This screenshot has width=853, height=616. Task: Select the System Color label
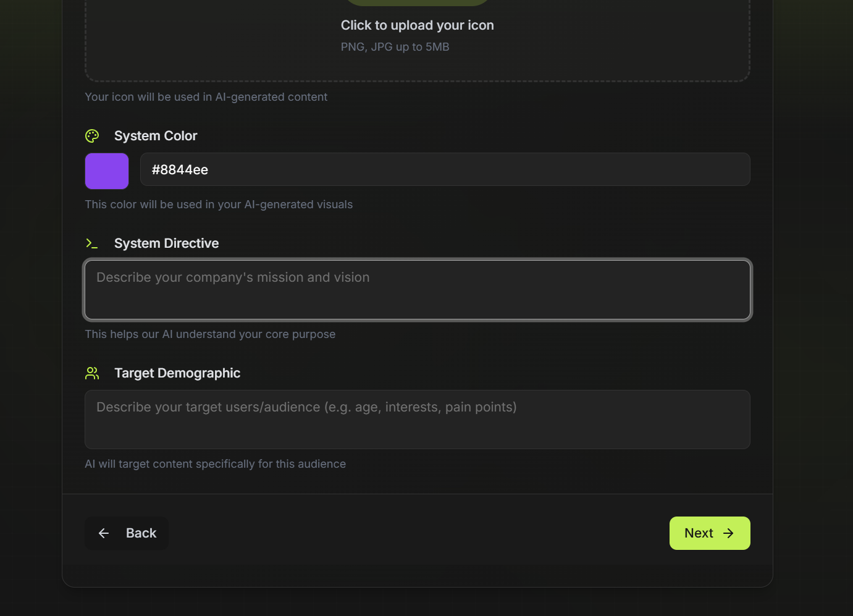click(156, 136)
